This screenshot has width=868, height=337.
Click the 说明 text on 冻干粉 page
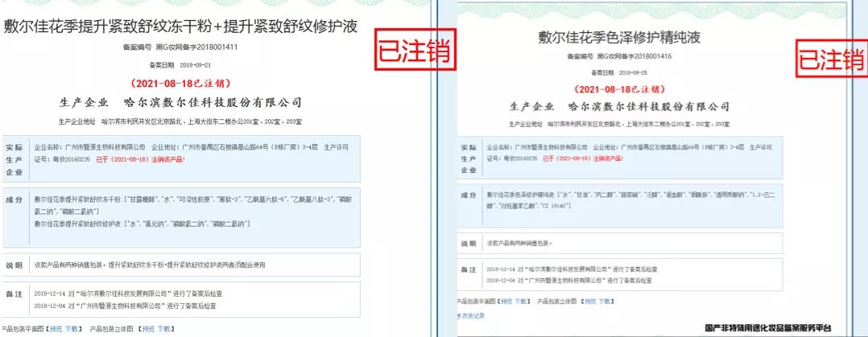pos(150,265)
